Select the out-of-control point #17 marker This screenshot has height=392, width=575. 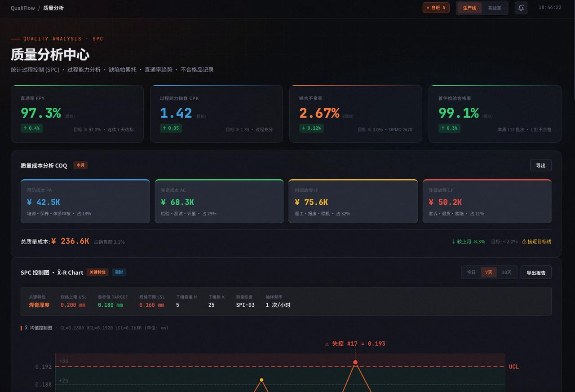(355, 362)
